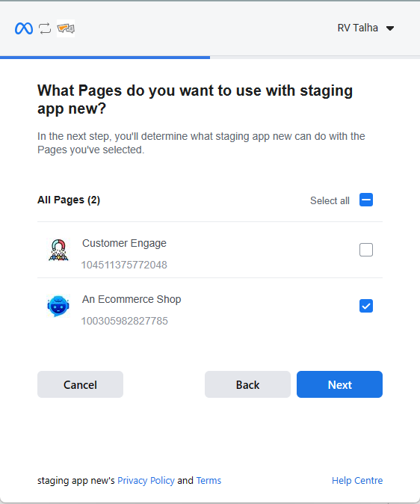
Task: Check the Customer Engage page checkbox
Action: [x=366, y=250]
